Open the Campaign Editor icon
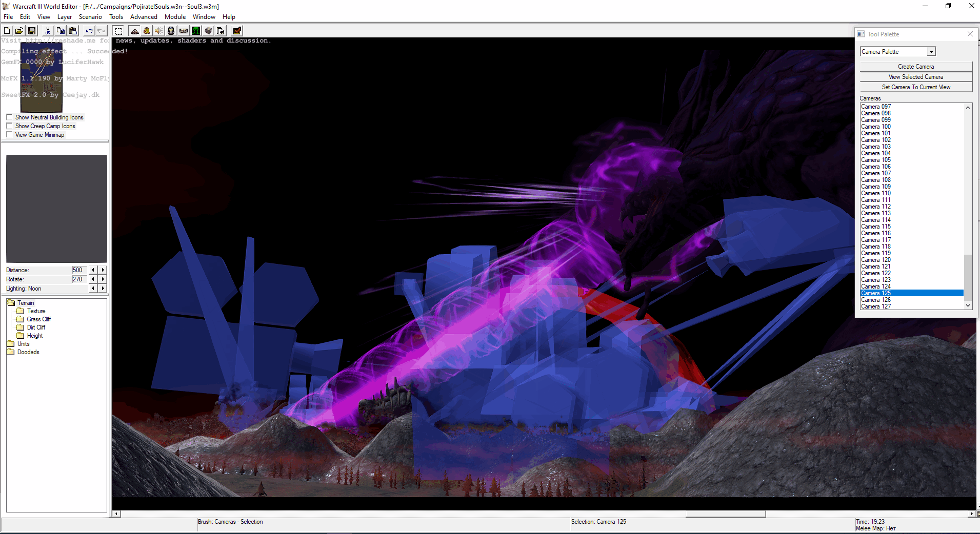This screenshot has width=980, height=534. tap(184, 31)
